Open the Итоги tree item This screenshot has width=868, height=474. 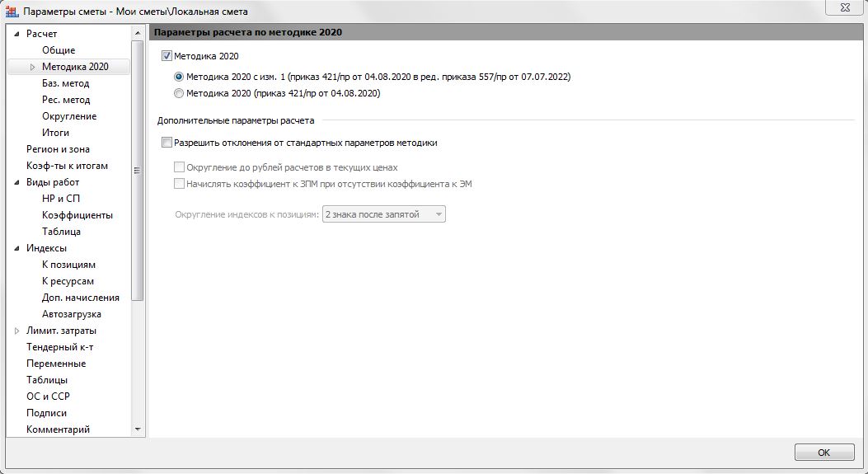pos(55,133)
